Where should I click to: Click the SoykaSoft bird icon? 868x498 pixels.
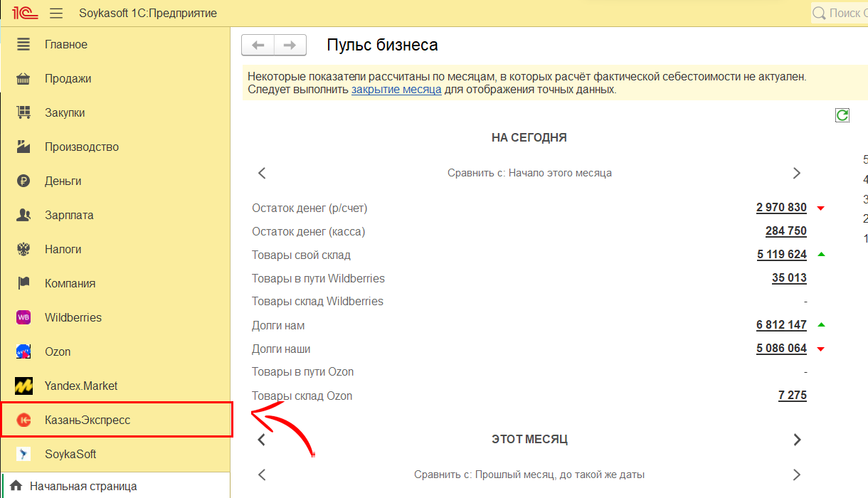[23, 454]
